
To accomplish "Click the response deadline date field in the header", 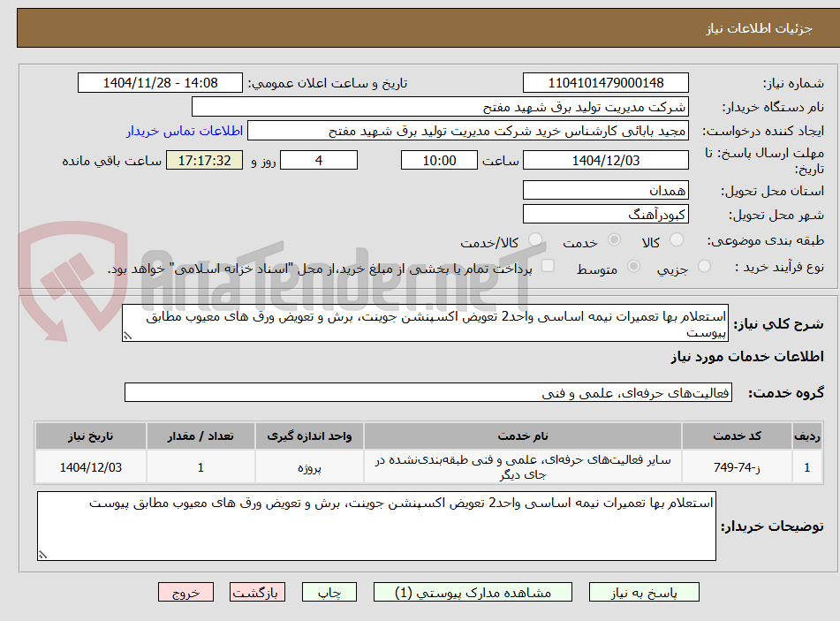I will coord(605,160).
